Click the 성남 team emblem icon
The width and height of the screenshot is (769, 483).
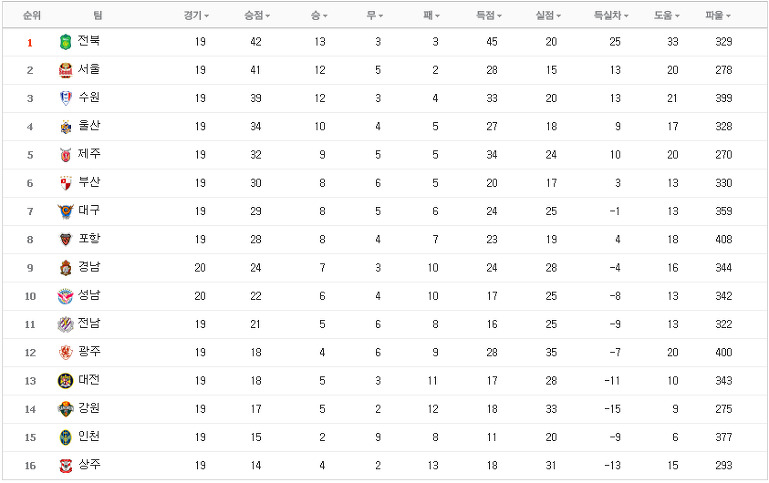pyautogui.click(x=65, y=297)
